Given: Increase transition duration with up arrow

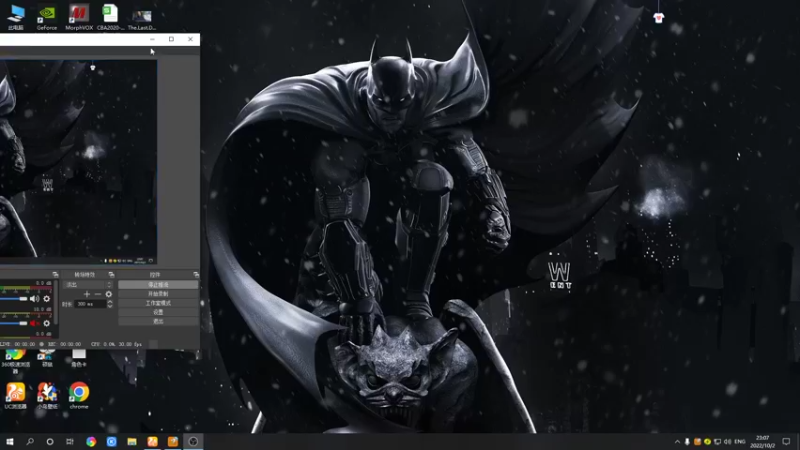Looking at the screenshot, I should [x=110, y=302].
